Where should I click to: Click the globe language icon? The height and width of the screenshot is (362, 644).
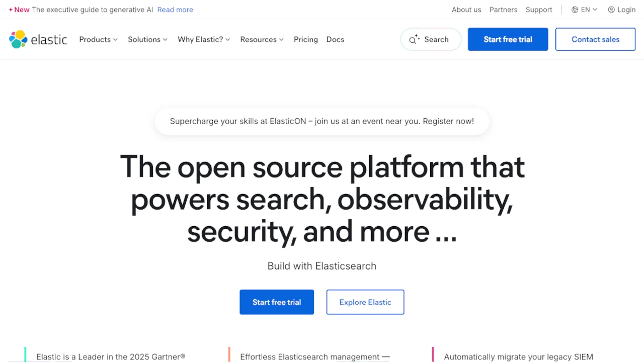click(x=575, y=10)
